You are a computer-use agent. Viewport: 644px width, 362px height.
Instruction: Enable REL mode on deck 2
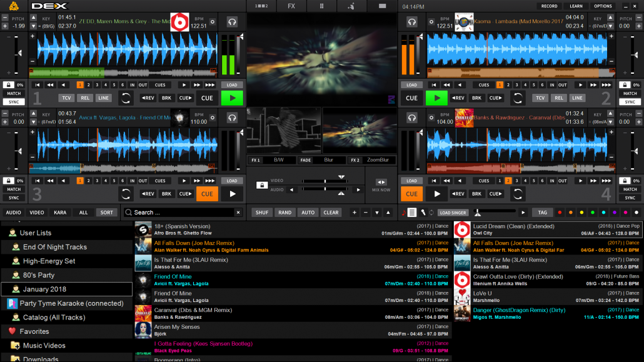[558, 98]
